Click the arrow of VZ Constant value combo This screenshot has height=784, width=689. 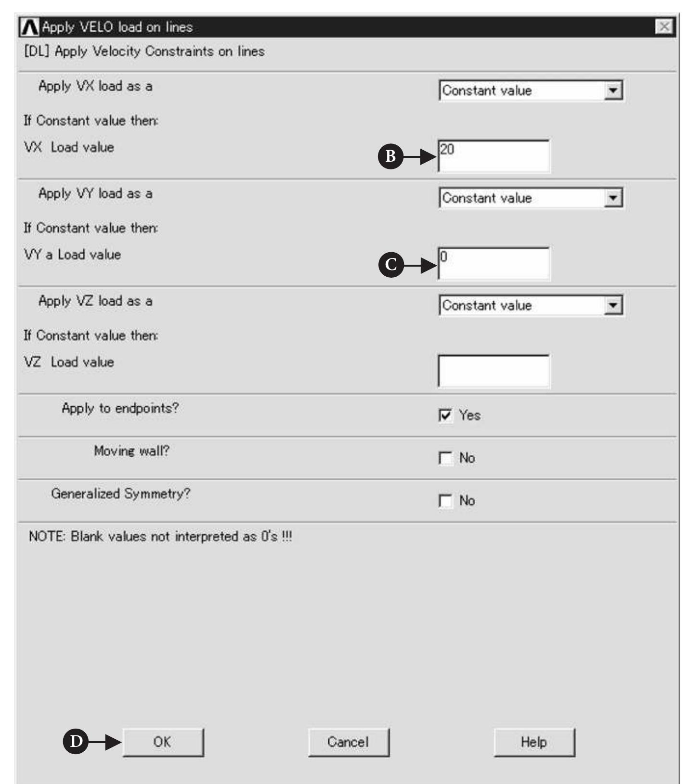(x=613, y=305)
